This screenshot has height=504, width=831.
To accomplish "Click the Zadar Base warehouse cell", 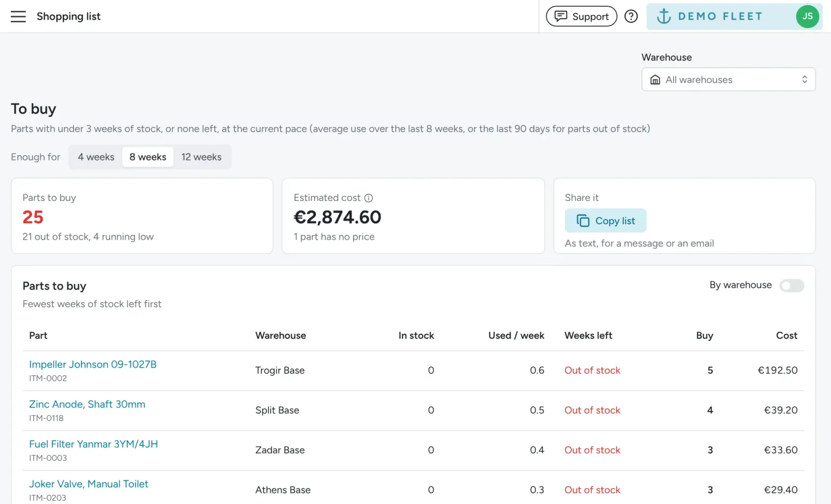I will [280, 450].
